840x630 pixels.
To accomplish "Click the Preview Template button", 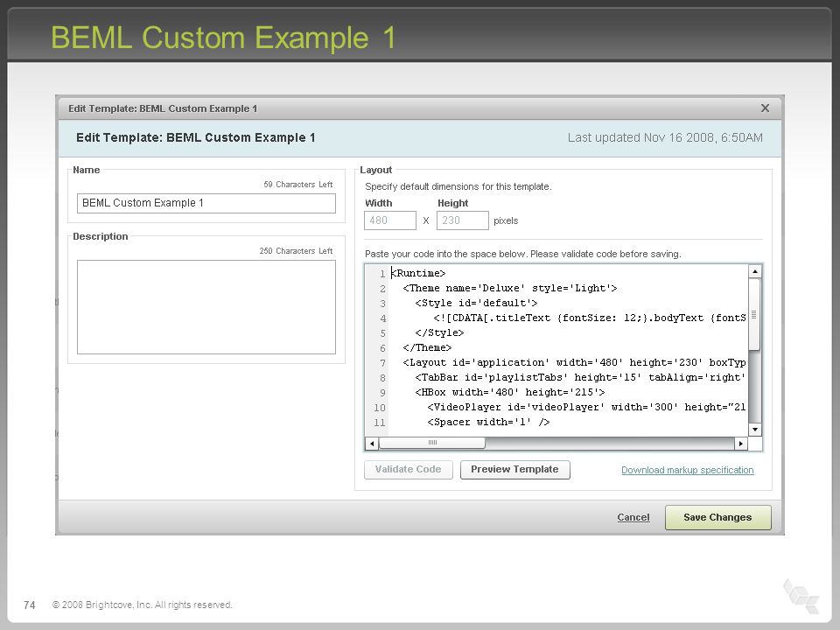I will 514,470.
